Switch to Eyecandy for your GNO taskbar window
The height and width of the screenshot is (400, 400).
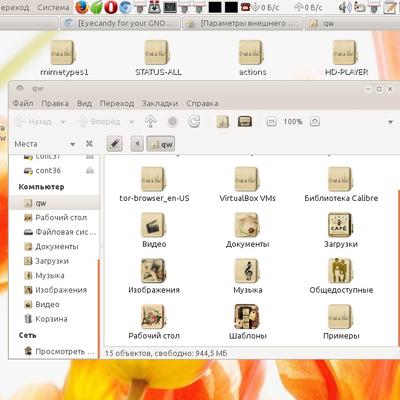click(x=120, y=23)
